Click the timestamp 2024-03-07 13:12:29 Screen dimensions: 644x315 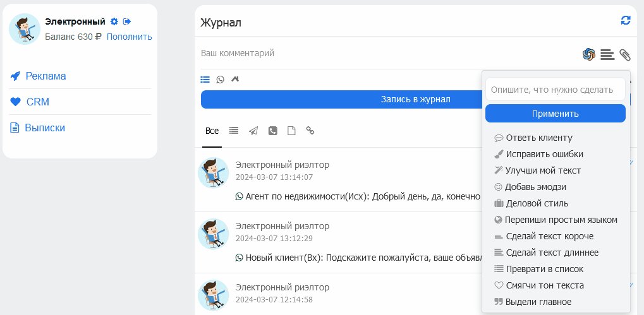[x=274, y=239]
